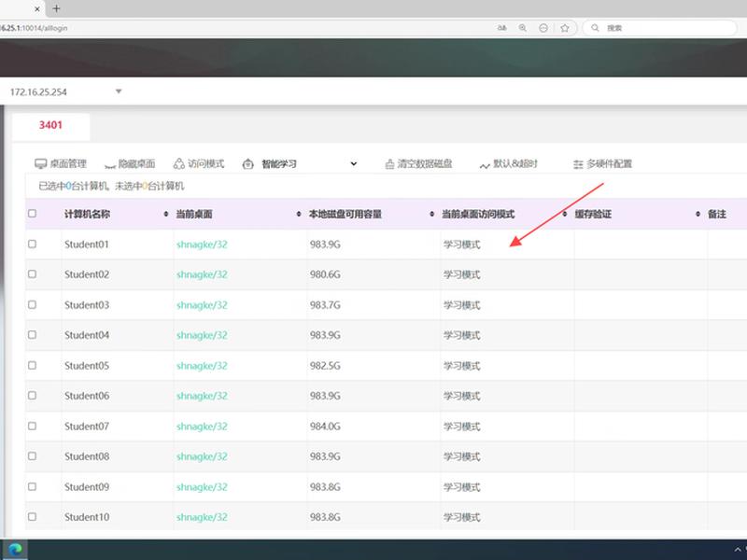This screenshot has width=747, height=560.
Task: Click the 隐藏桌面 hide desktop tool
Action: pos(130,164)
